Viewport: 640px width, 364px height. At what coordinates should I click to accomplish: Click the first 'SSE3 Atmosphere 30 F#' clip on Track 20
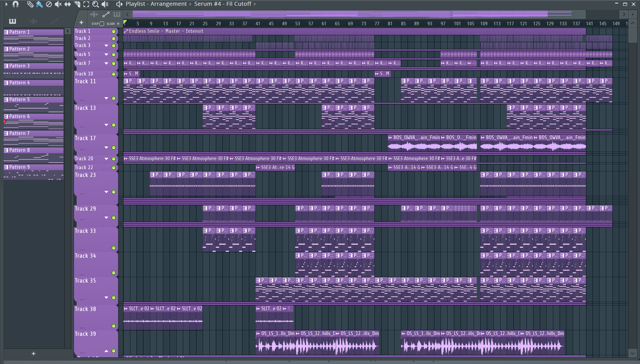click(150, 158)
